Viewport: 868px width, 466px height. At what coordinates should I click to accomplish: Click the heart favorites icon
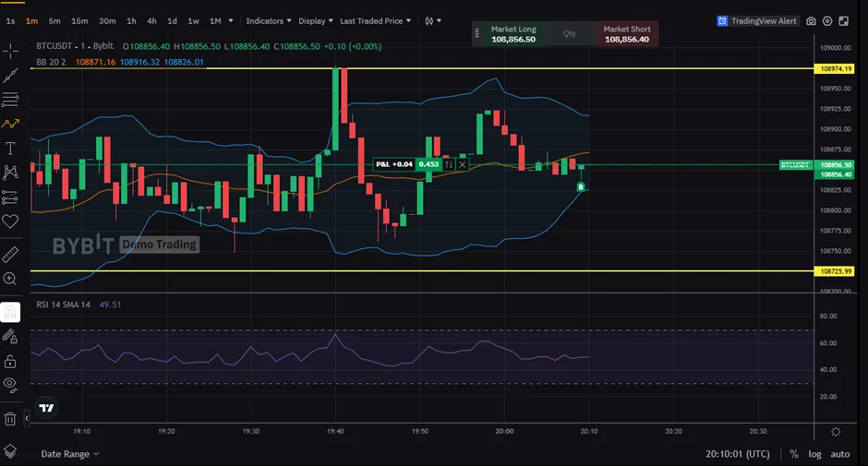(x=10, y=221)
